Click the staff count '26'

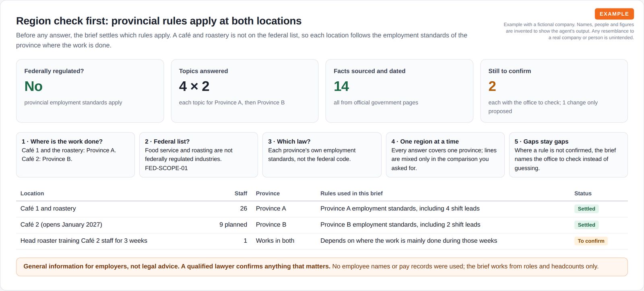244,208
